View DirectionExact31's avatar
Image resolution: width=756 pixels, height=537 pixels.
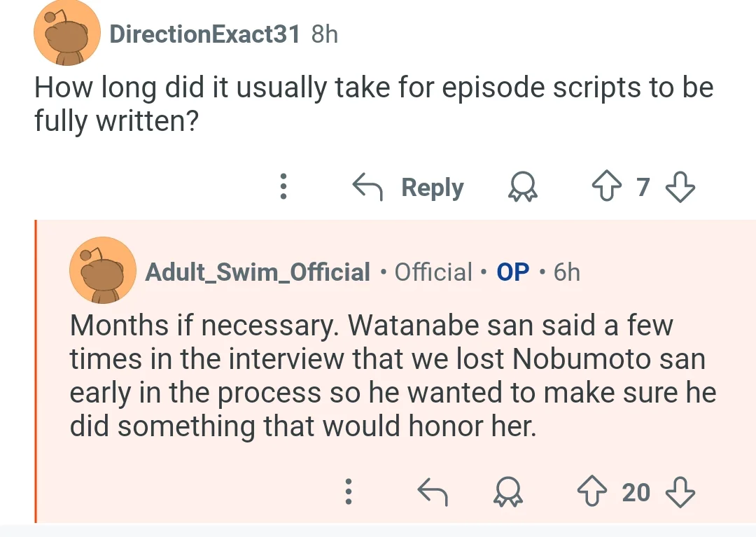pos(67,34)
